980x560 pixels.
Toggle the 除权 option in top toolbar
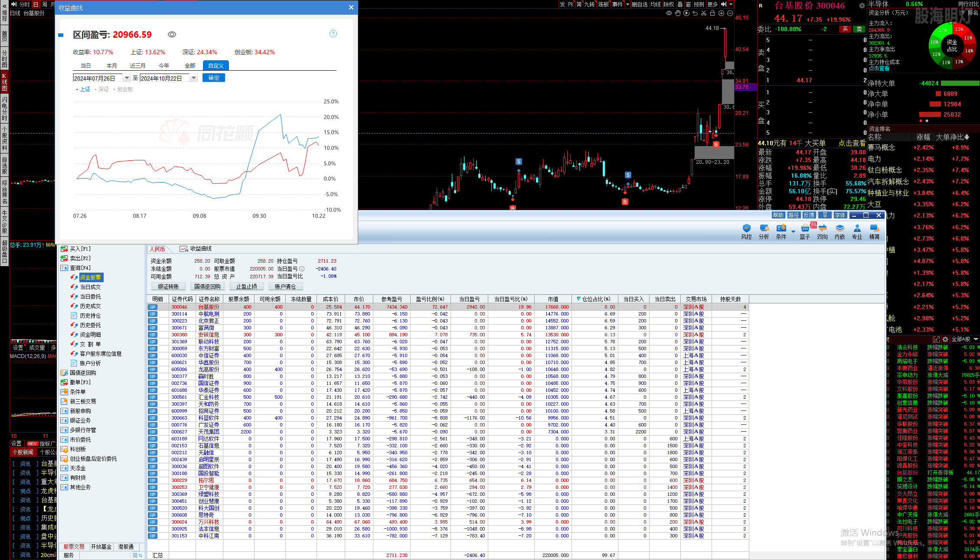coord(669,4)
